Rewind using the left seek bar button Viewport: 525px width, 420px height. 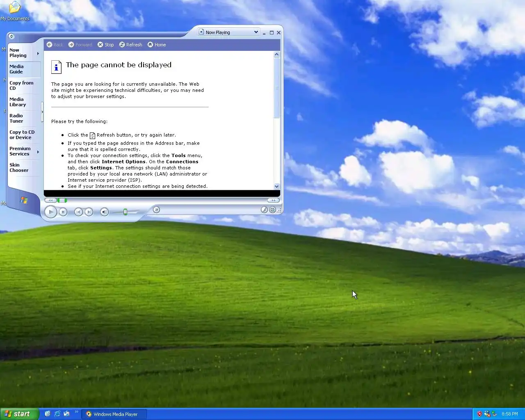pyautogui.click(x=50, y=200)
